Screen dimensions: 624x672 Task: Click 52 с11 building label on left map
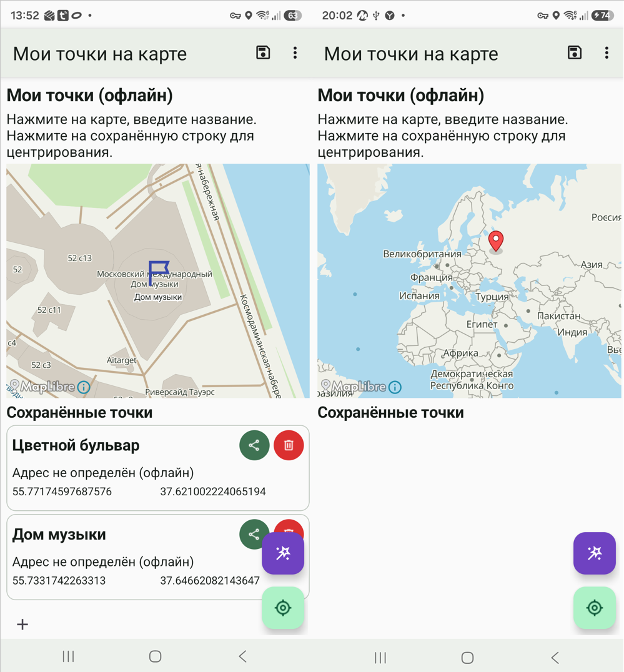49,310
